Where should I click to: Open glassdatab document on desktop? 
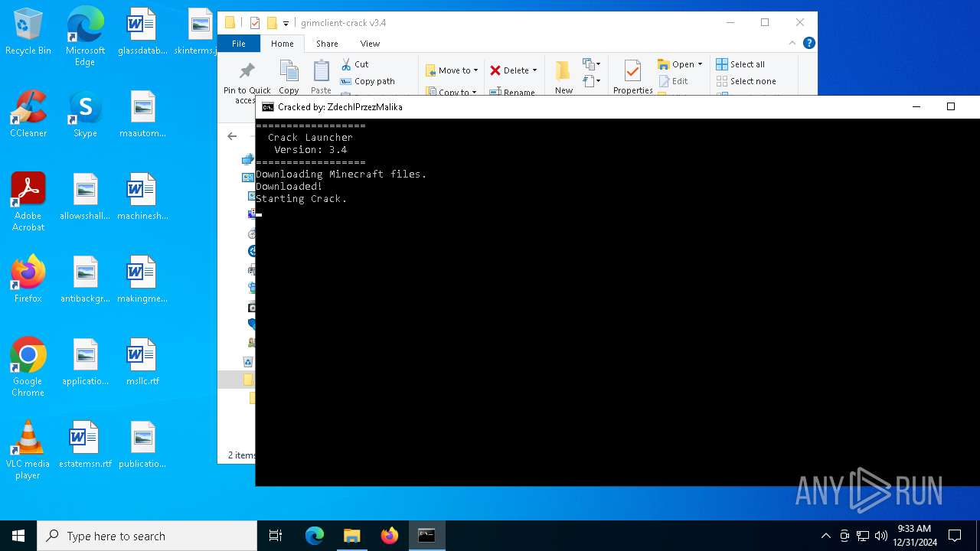click(142, 31)
